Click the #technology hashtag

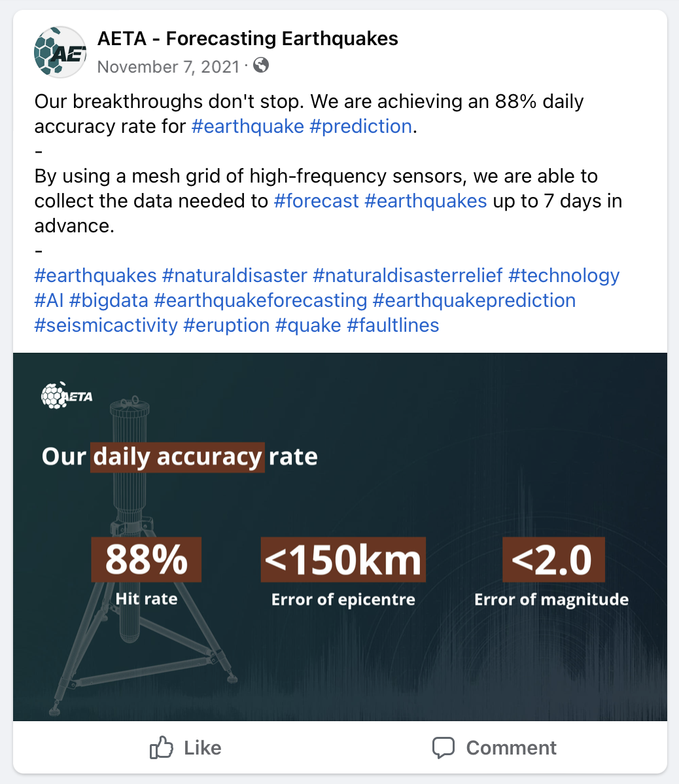(x=564, y=276)
